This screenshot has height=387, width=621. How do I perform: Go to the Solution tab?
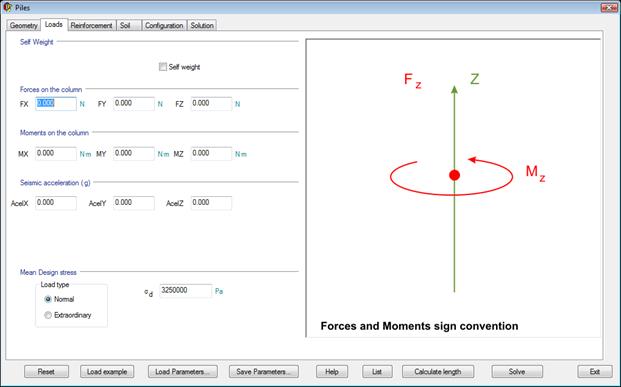[x=202, y=25]
